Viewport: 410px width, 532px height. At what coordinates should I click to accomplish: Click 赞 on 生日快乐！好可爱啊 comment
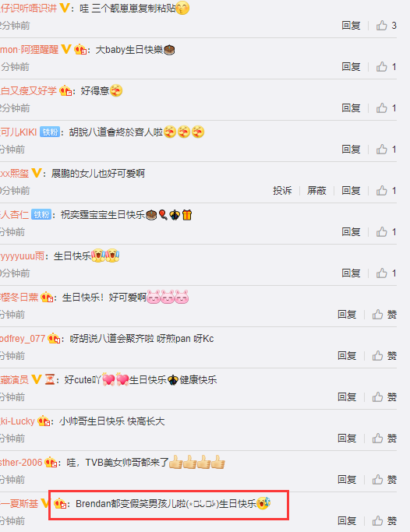point(384,315)
